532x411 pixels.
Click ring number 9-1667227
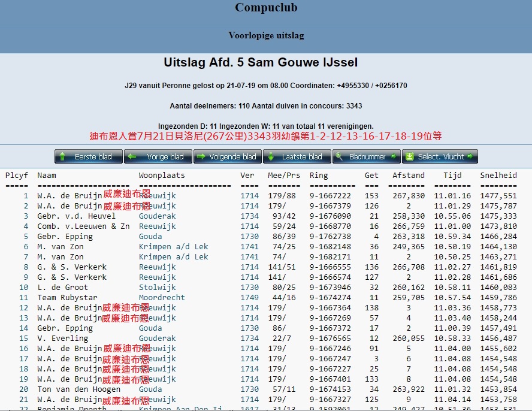click(x=330, y=369)
